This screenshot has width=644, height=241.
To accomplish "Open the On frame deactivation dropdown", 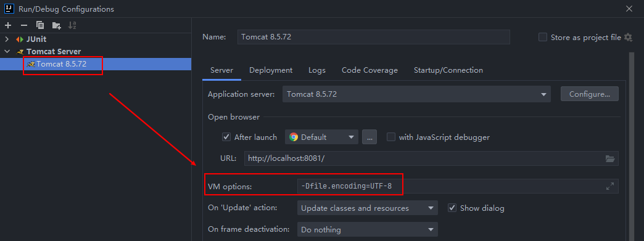I will coord(368,229).
